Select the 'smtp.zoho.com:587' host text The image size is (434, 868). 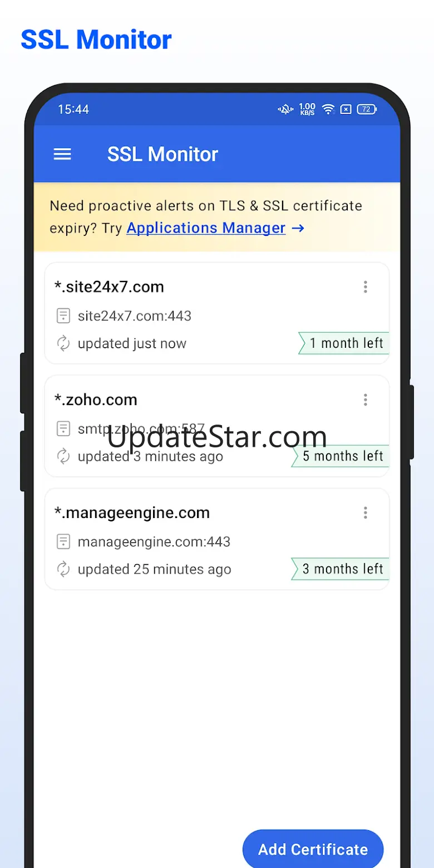point(141,429)
